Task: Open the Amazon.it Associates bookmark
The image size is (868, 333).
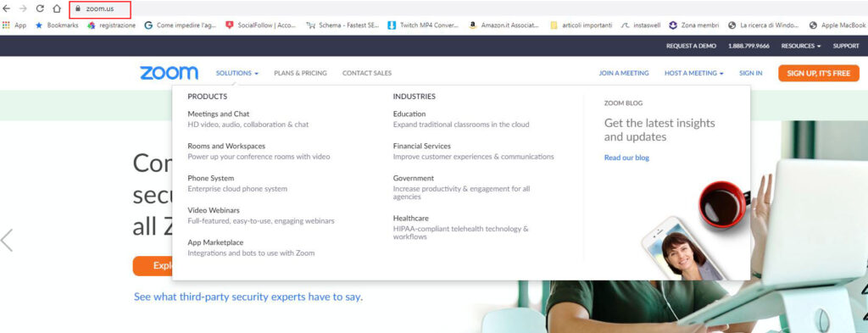Action: point(504,25)
